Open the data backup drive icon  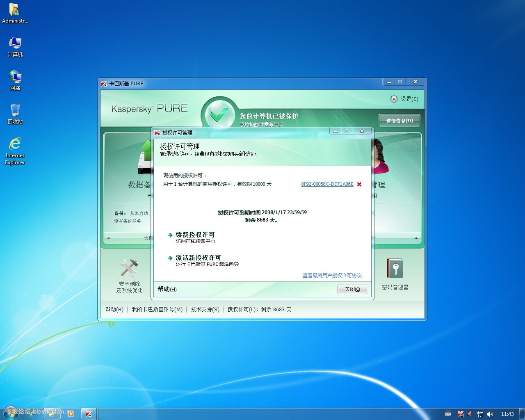click(x=145, y=157)
